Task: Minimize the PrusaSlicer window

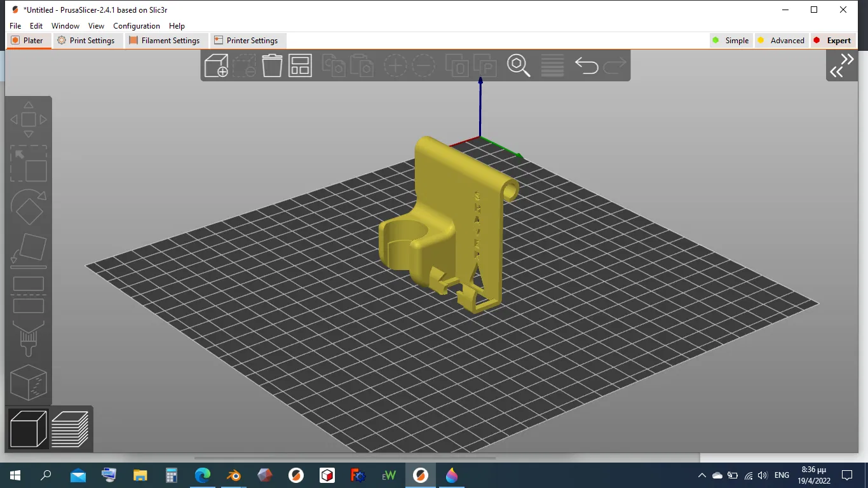Action: coord(785,10)
